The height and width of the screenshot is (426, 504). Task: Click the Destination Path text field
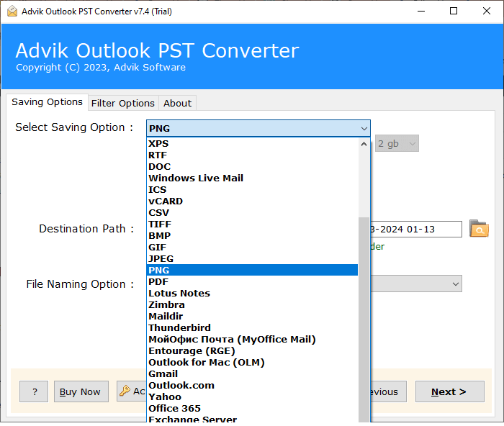coord(416,229)
